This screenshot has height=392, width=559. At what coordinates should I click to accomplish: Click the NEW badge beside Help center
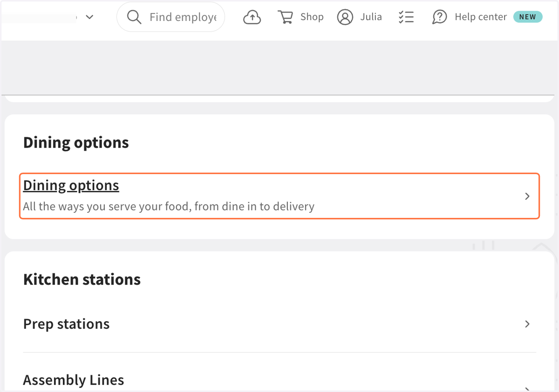[528, 17]
